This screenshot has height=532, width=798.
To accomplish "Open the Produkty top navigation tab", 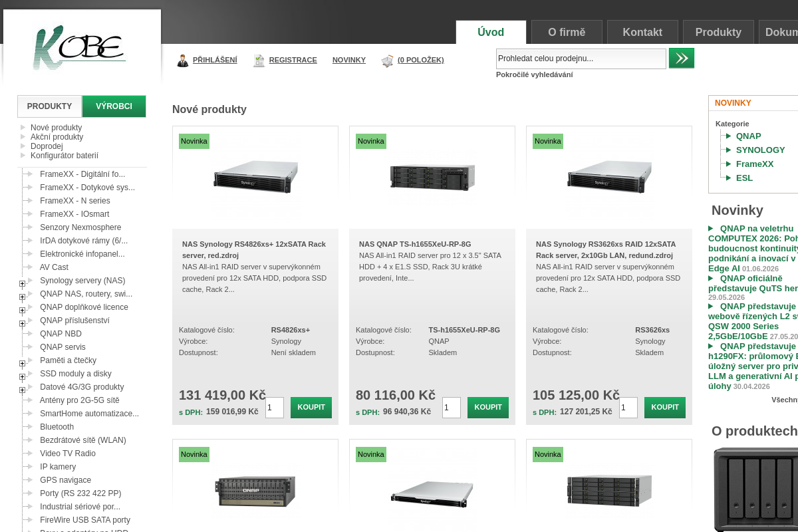I will click(x=718, y=32).
